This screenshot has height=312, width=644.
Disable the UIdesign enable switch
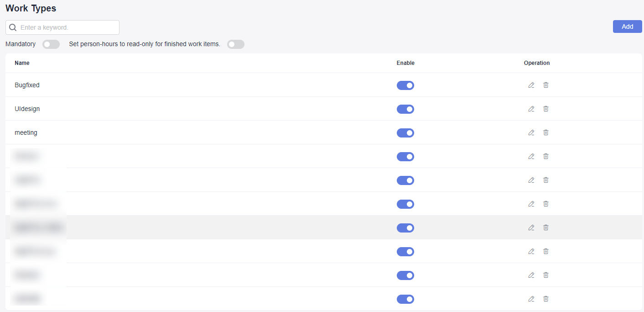[x=405, y=109]
